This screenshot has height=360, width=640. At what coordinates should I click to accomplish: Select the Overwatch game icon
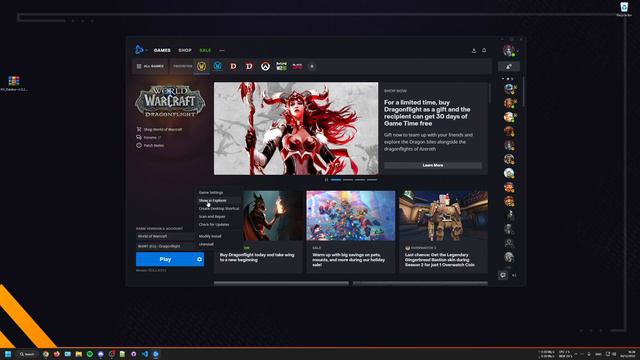click(265, 66)
